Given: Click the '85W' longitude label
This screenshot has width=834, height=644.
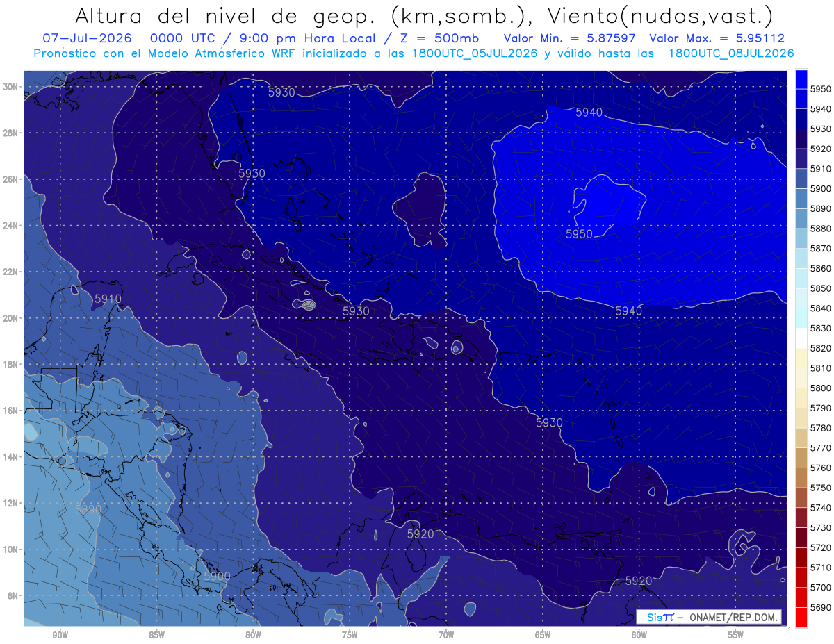Looking at the screenshot, I should [156, 634].
